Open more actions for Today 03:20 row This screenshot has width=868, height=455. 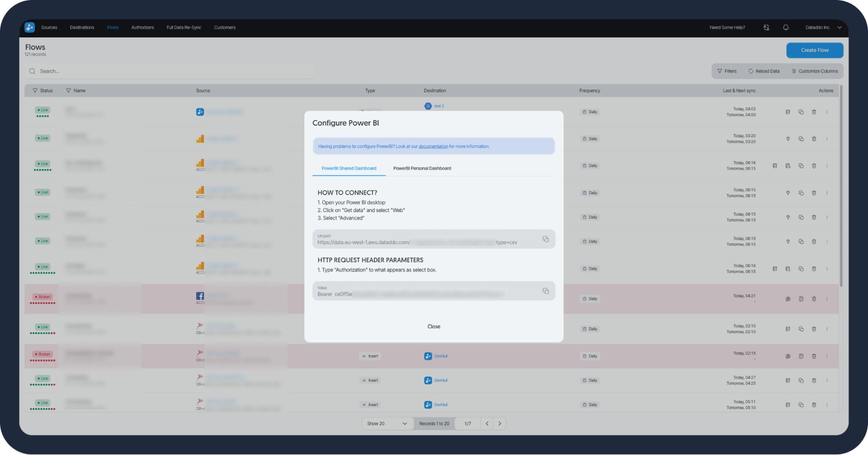(827, 139)
